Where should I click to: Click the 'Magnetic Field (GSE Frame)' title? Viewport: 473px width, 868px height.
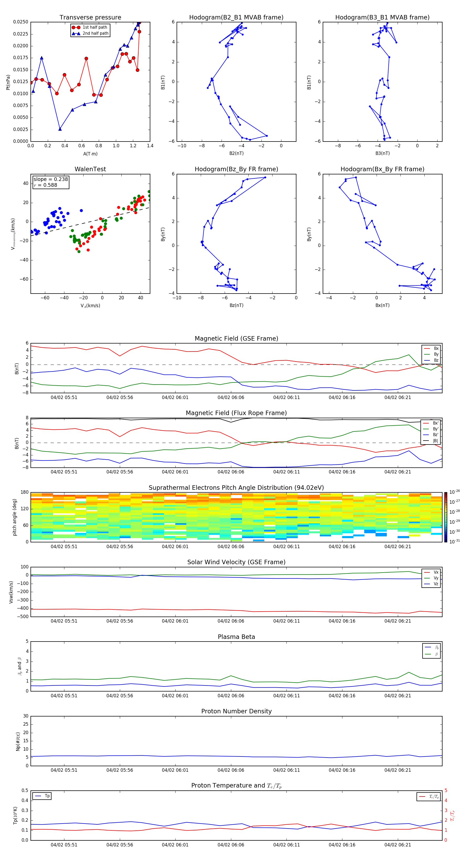236,339
